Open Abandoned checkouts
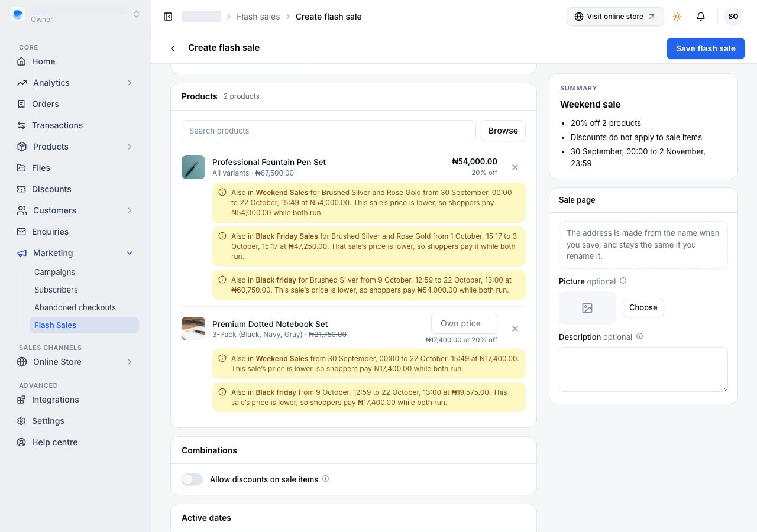Image resolution: width=757 pixels, height=532 pixels. coord(84,307)
